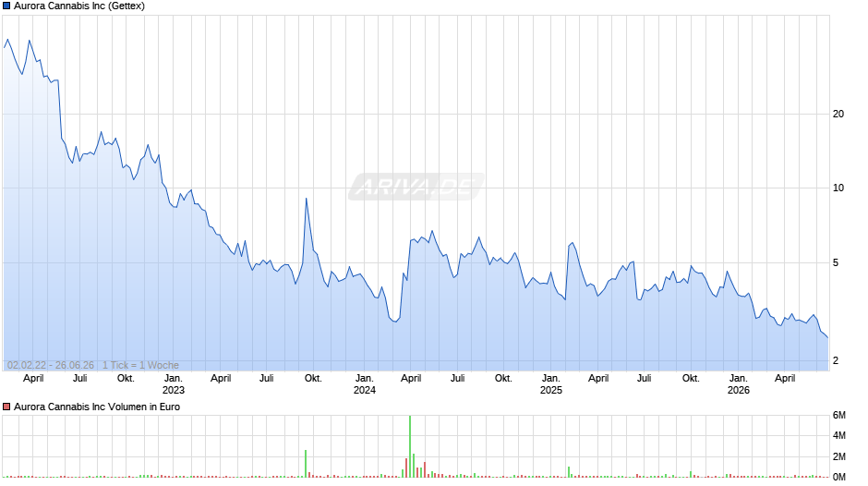Click the '1 Tick = 1 Woche' note
Image resolution: width=868 pixels, height=486 pixels.
[x=140, y=365]
